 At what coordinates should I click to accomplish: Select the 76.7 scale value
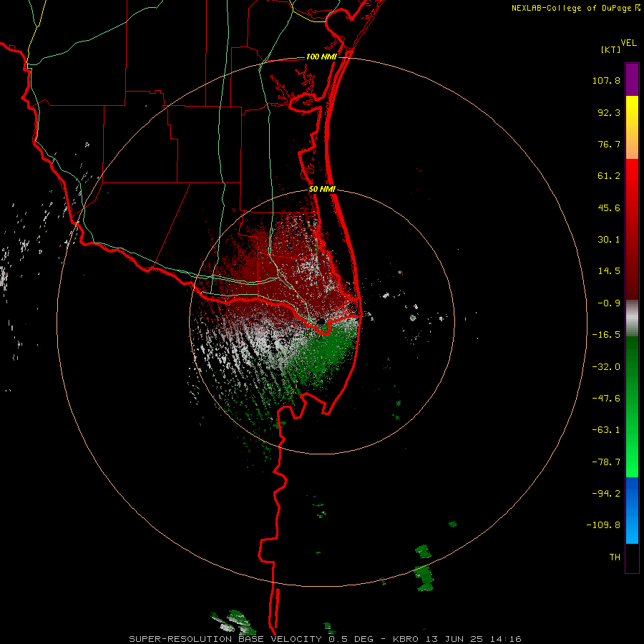click(609, 144)
